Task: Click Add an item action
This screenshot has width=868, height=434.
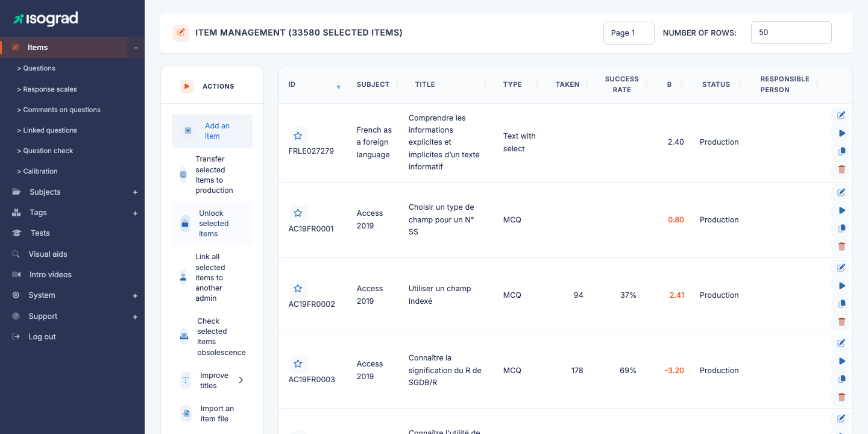Action: coord(212,131)
